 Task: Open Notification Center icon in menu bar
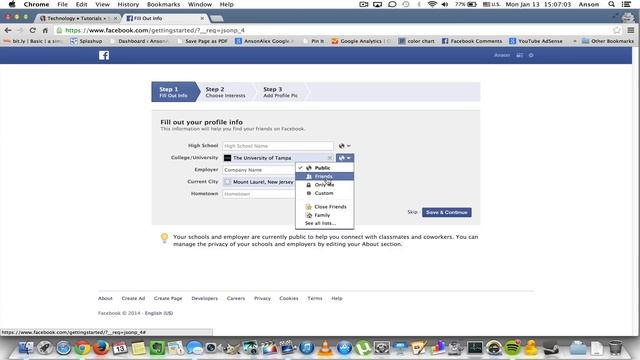(x=626, y=4)
